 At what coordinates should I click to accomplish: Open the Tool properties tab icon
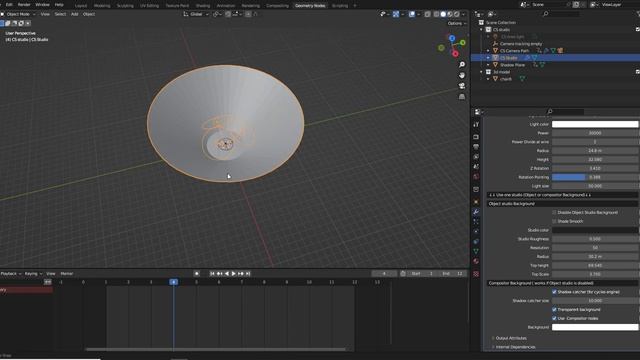pyautogui.click(x=476, y=124)
